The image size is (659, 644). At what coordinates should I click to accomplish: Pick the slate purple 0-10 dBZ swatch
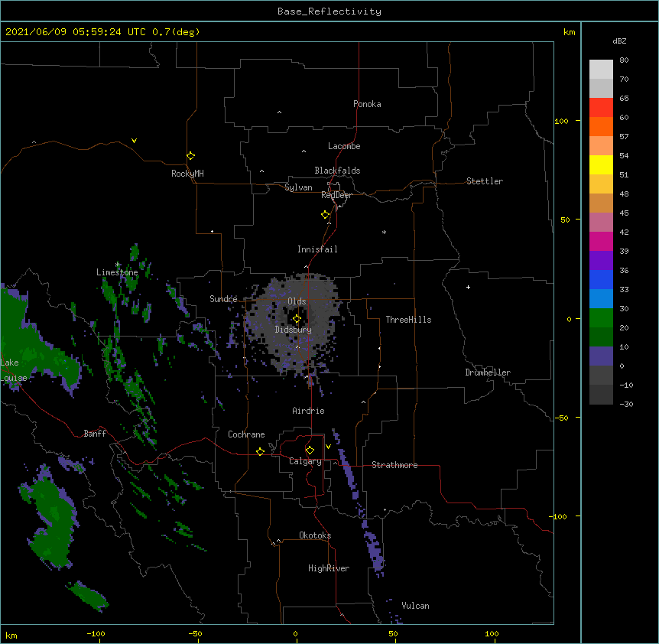click(x=601, y=356)
